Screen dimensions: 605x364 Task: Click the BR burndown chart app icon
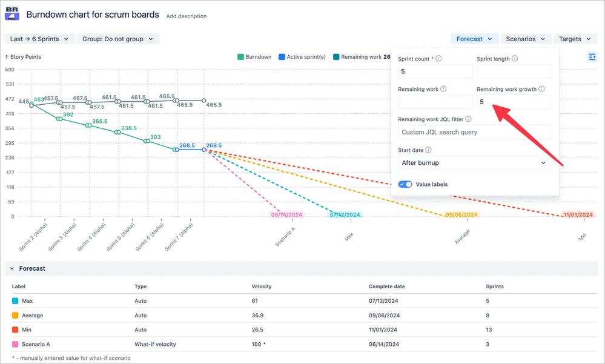pos(11,13)
